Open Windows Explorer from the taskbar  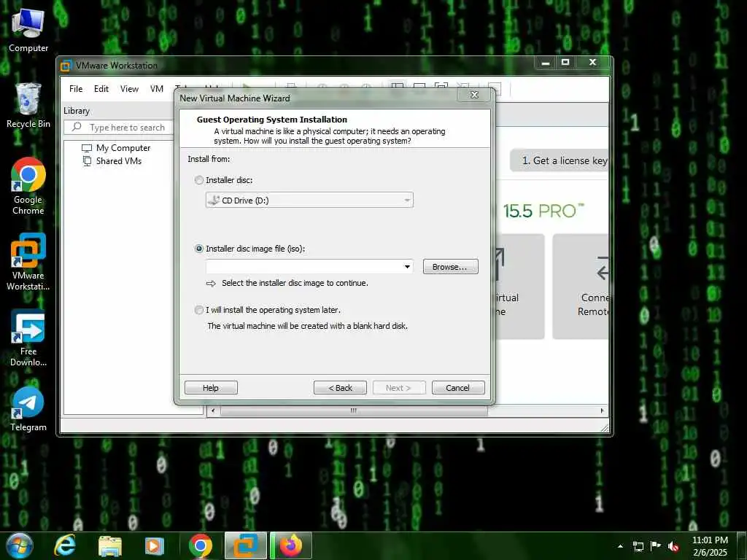point(110,546)
